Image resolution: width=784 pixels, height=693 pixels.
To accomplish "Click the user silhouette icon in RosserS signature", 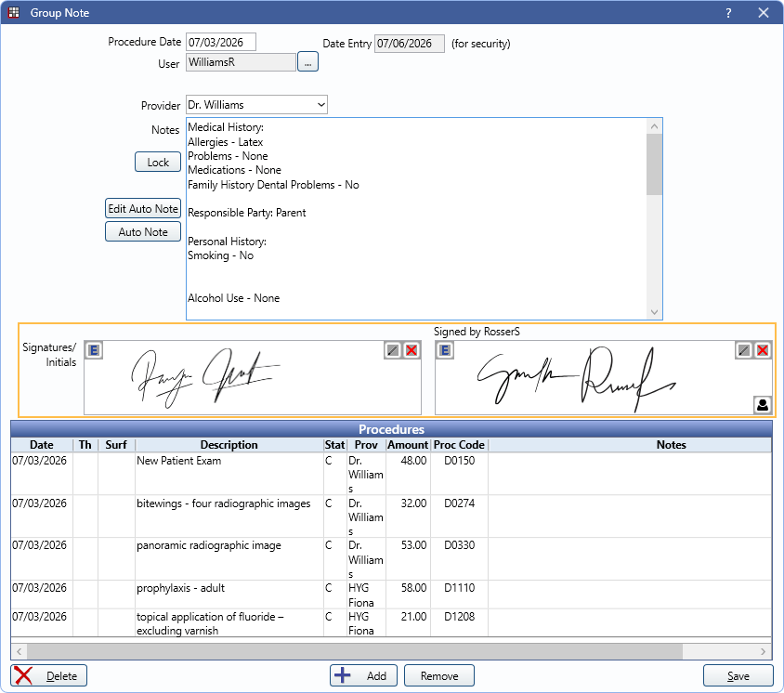I will coord(763,405).
